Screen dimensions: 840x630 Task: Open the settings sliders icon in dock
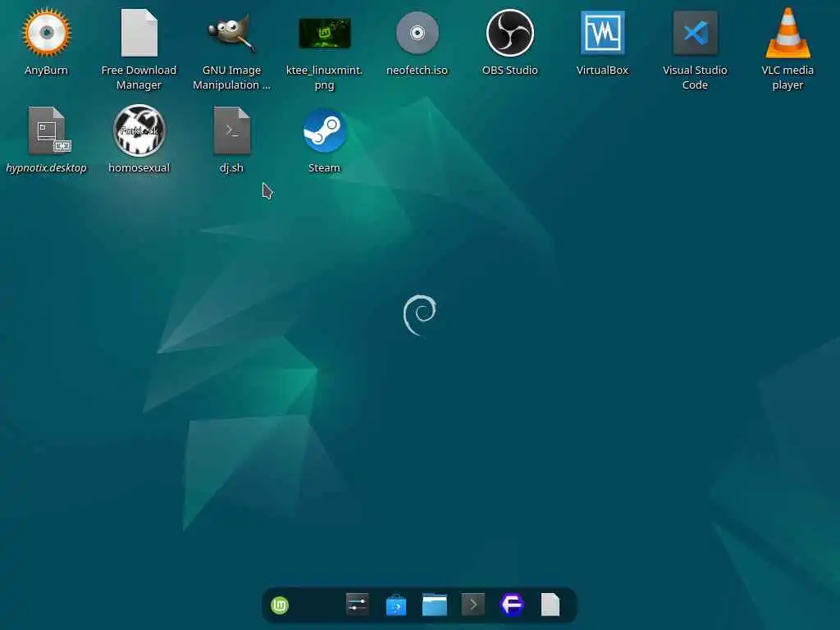[x=358, y=605]
